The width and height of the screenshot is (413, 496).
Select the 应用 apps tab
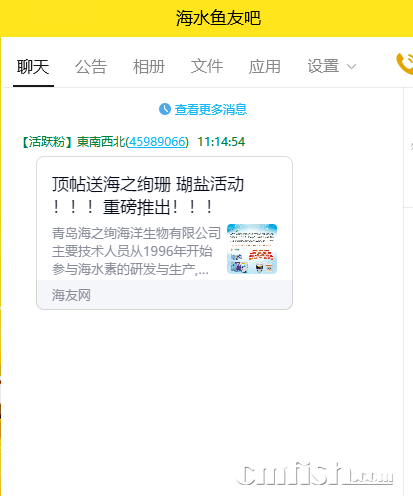click(x=265, y=66)
